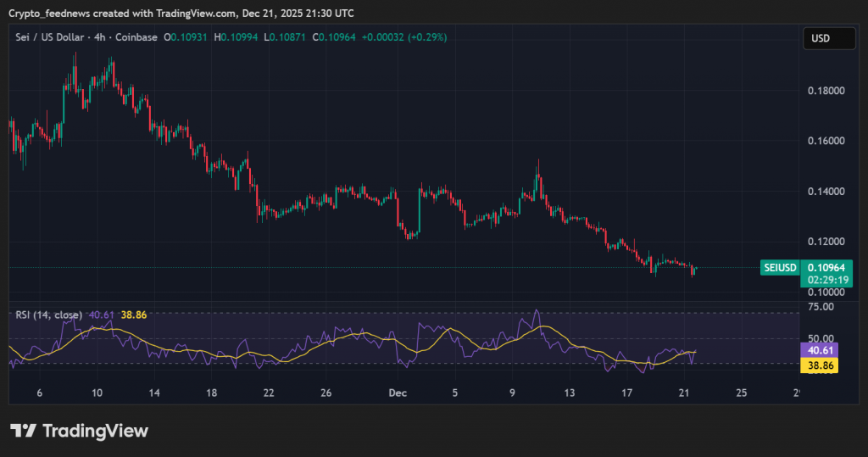The image size is (868, 457).
Task: Click the 22 date label on time axis
Action: (x=269, y=393)
